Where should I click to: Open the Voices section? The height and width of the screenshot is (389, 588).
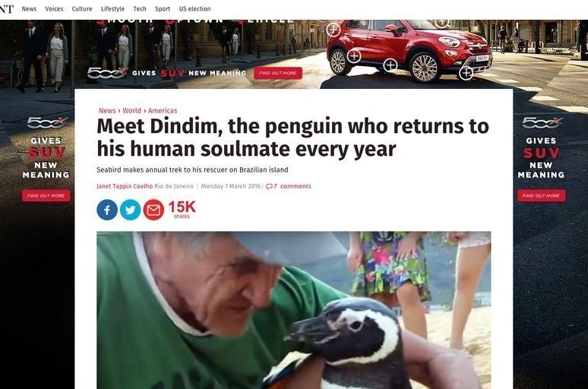tap(54, 8)
